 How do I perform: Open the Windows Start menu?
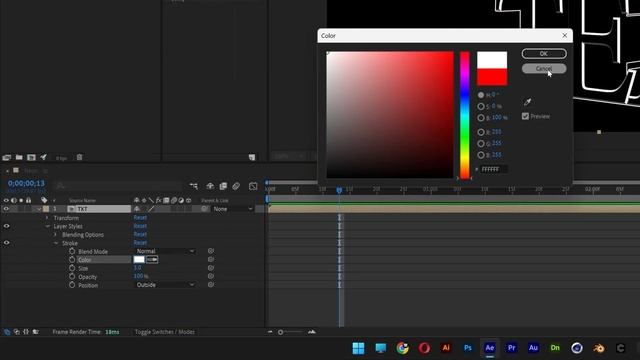tap(358, 348)
